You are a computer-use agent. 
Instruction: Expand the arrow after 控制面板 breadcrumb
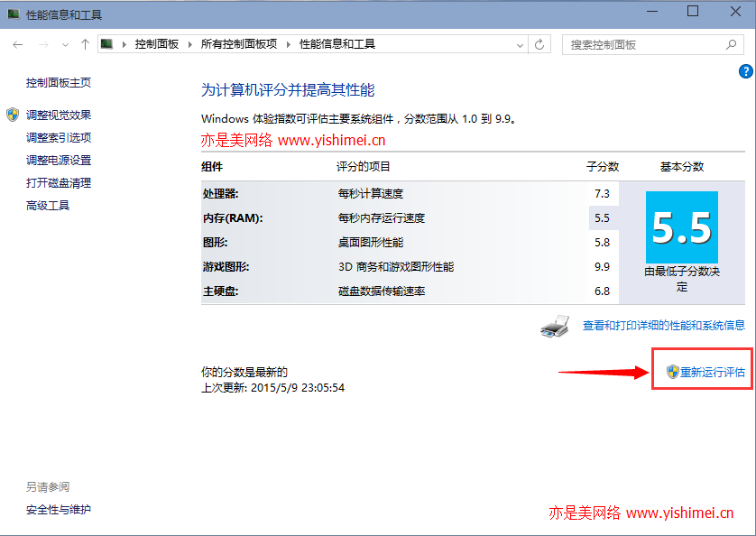pos(190,44)
